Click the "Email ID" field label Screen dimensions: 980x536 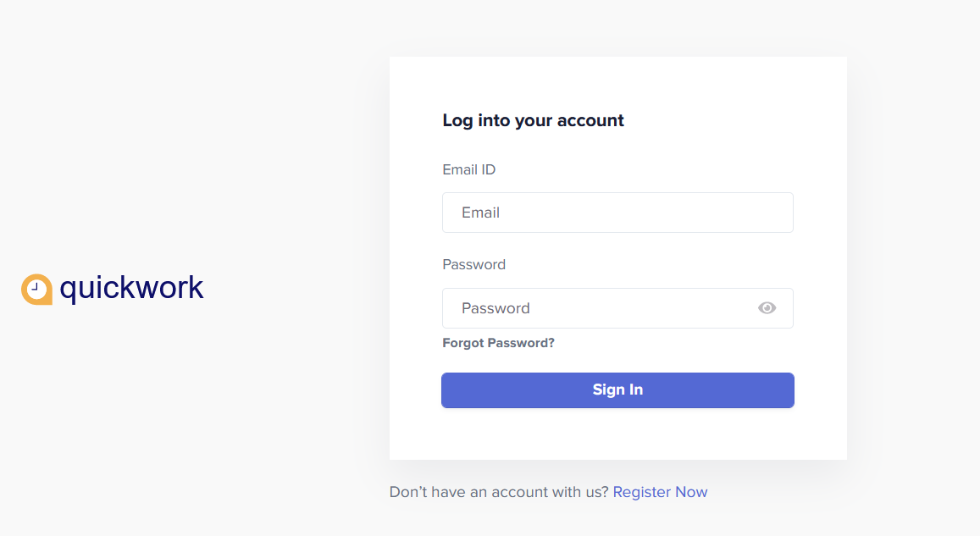pos(468,169)
